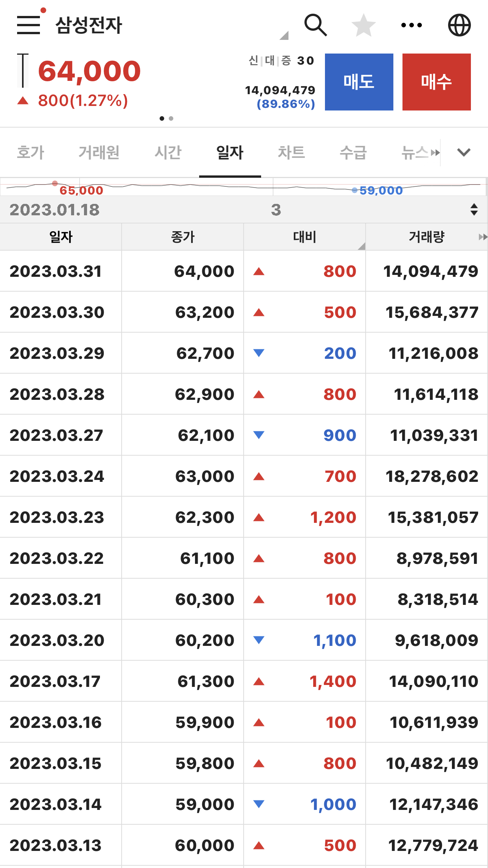This screenshot has height=868, width=488.
Task: Switch to the 거래원 tab
Action: tap(99, 152)
